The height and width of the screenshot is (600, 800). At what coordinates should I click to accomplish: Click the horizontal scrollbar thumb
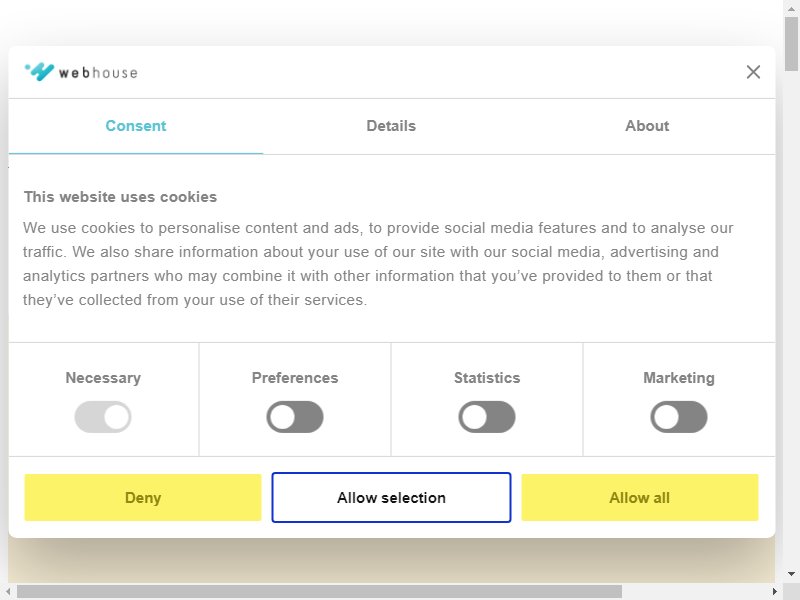(319, 592)
